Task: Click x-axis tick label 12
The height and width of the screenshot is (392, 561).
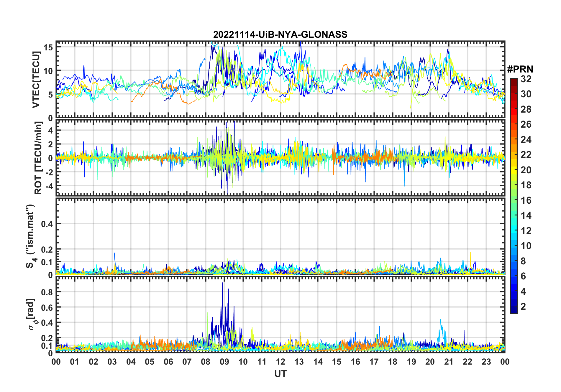Action: click(x=280, y=362)
